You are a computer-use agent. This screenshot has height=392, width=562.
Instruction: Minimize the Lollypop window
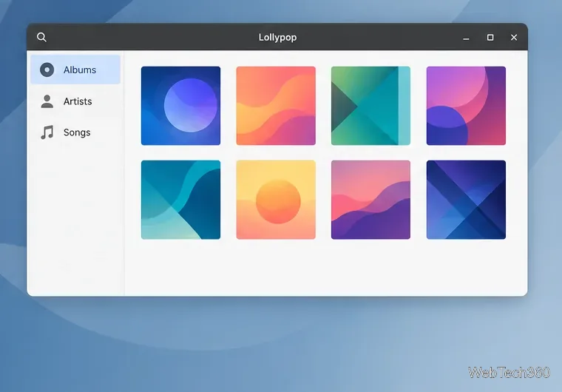pos(466,38)
